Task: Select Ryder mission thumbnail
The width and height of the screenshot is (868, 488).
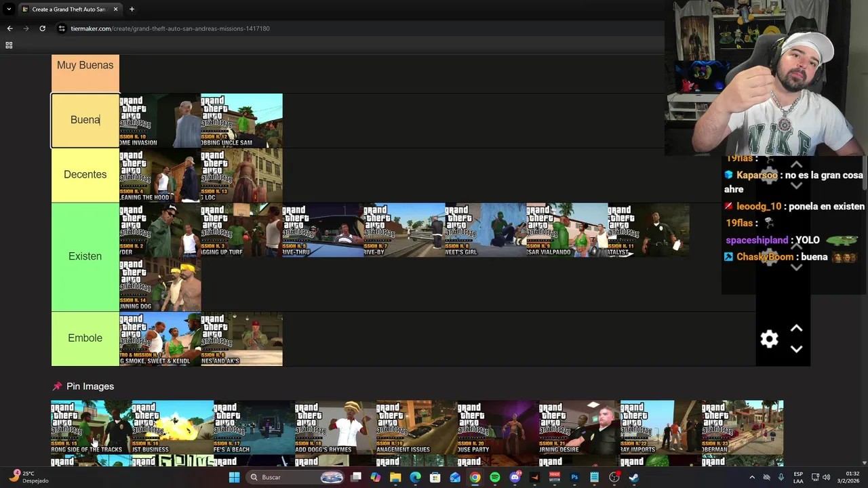Action: [160, 230]
